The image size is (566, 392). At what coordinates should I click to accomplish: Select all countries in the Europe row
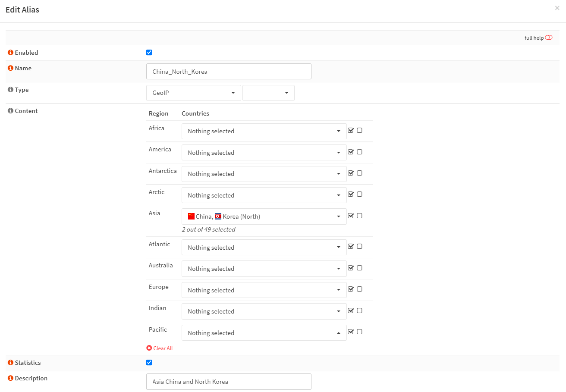351,289
